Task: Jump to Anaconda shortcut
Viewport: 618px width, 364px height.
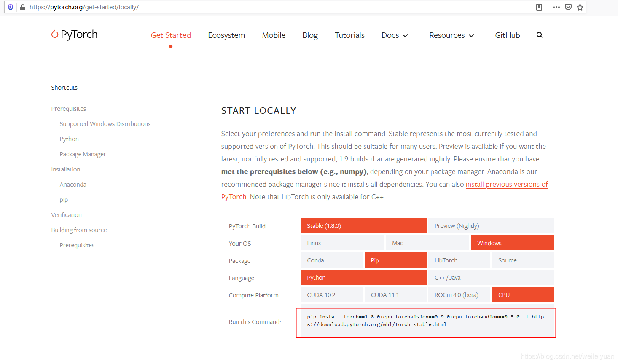Action: pos(73,185)
